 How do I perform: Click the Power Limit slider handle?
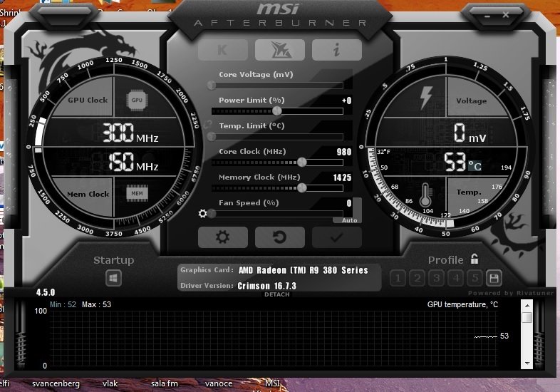pyautogui.click(x=277, y=111)
